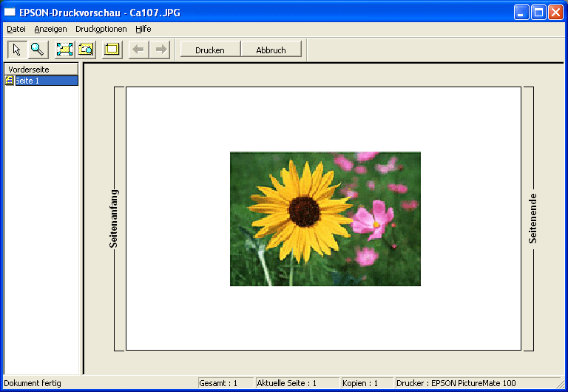568x392 pixels.
Task: Open the Druckoptionen menu
Action: pyautogui.click(x=101, y=29)
